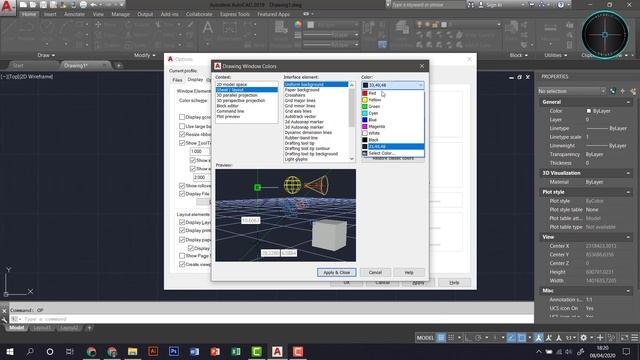Toggle the Use large buttons checkbox
This screenshot has height=360, width=640.
pyautogui.click(x=182, y=126)
